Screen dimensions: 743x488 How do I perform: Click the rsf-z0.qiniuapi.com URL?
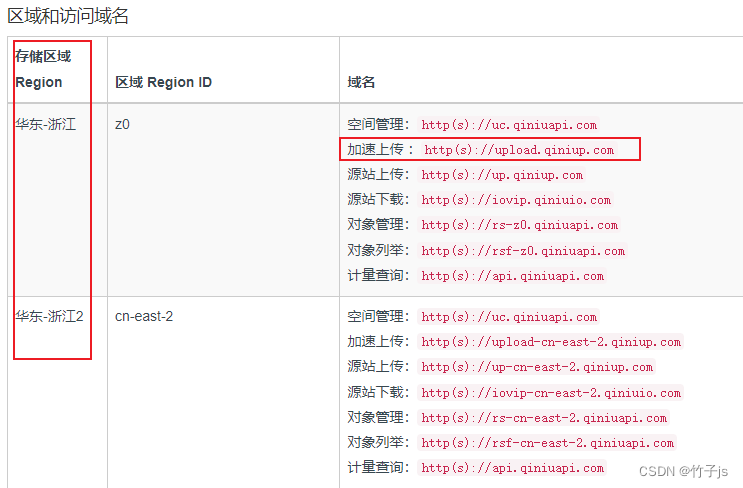[x=523, y=251]
